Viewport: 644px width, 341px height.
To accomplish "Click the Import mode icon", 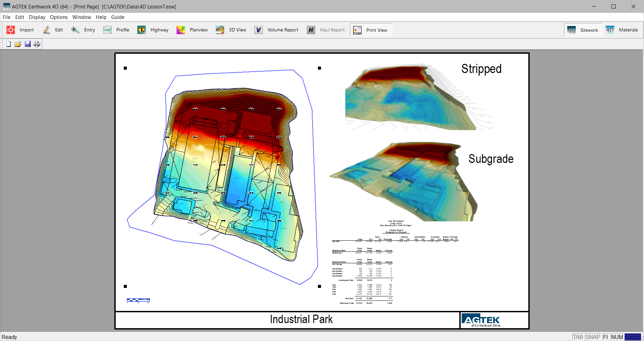I will coord(11,30).
